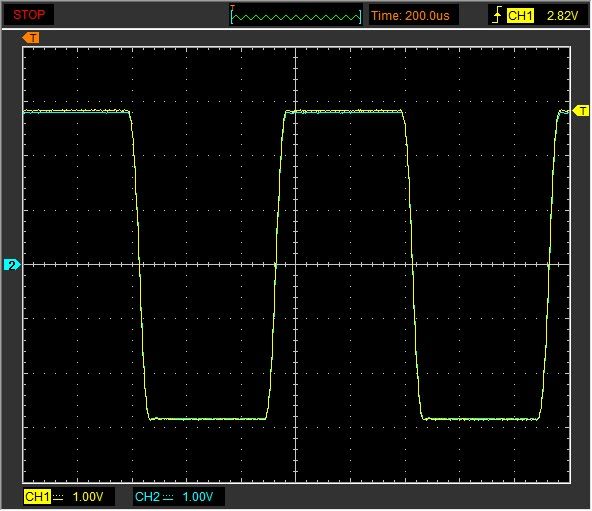Select the yellow trigger level T marker
Viewport: 592px width, 511px height.
pos(581,111)
